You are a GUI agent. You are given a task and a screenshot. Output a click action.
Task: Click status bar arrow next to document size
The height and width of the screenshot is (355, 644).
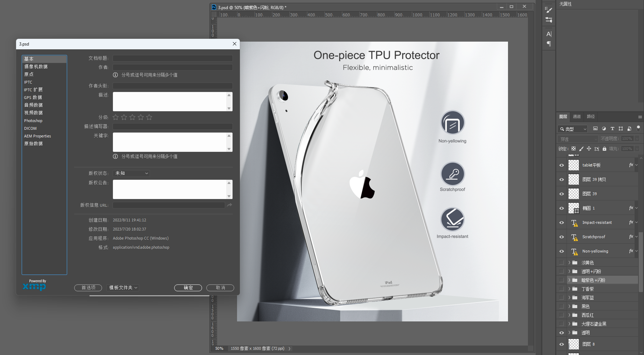(289, 349)
